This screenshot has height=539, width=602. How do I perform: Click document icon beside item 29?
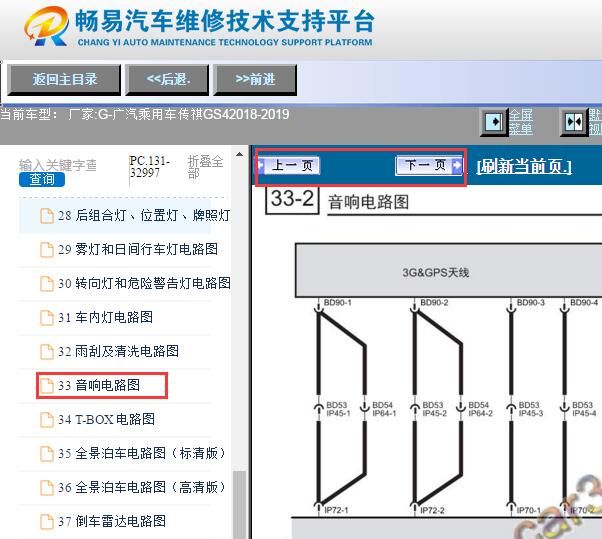[47, 250]
